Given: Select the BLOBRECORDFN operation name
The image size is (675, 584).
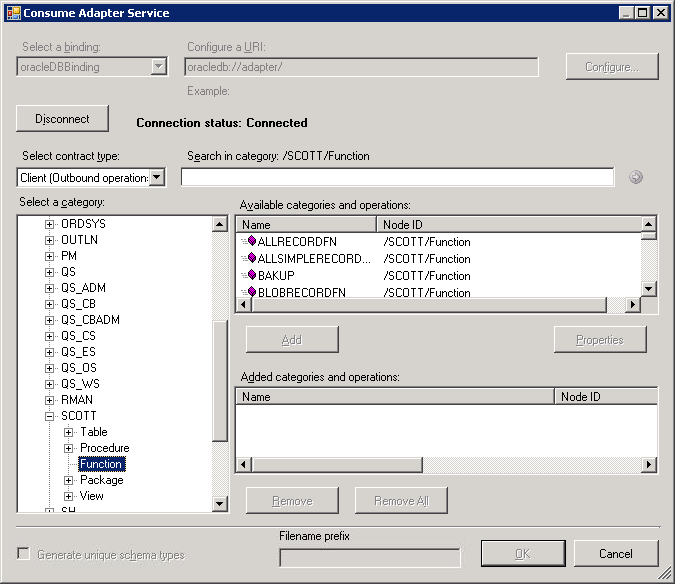Looking at the screenshot, I should 302,292.
